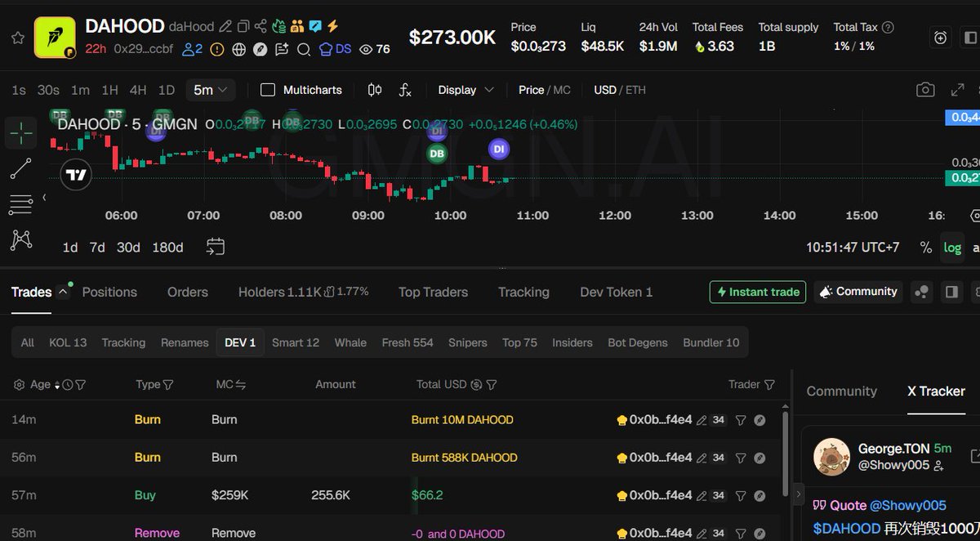The height and width of the screenshot is (541, 980).
Task: Open the Type column filter
Action: coord(168,384)
